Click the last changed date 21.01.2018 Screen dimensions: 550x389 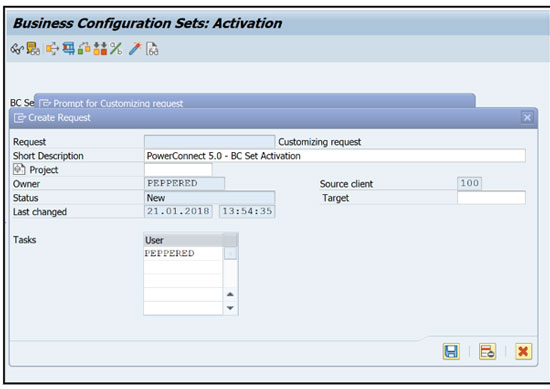pos(178,211)
